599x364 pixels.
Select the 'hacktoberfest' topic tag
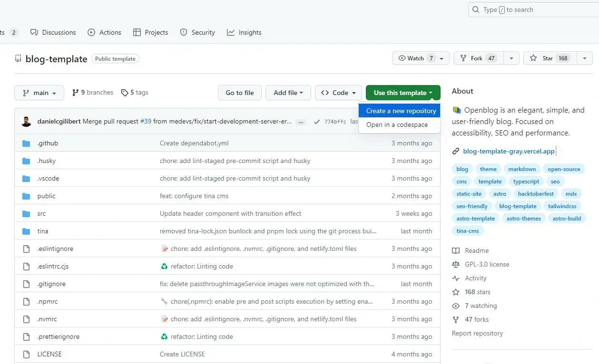536,193
